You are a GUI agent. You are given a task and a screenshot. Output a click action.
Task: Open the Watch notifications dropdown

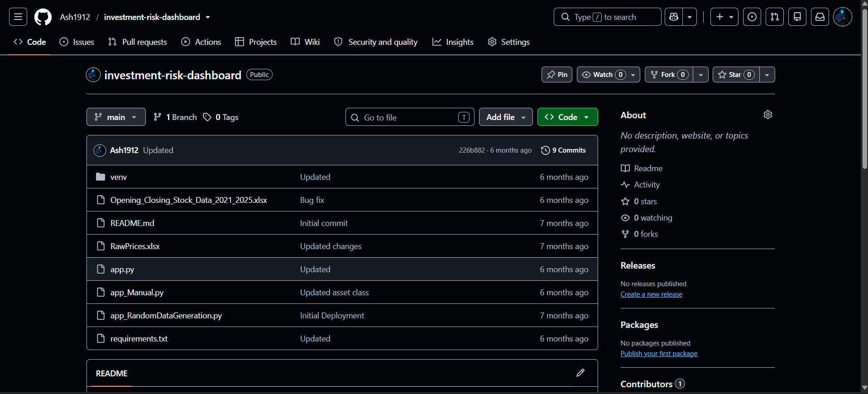tap(609, 75)
